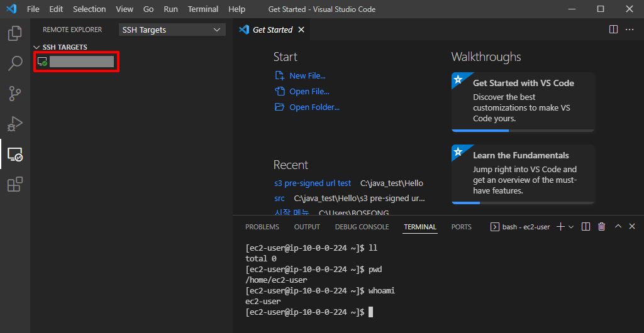Open editor More Actions ellipsis menu
Screen dimensions: 644x333
click(x=629, y=30)
